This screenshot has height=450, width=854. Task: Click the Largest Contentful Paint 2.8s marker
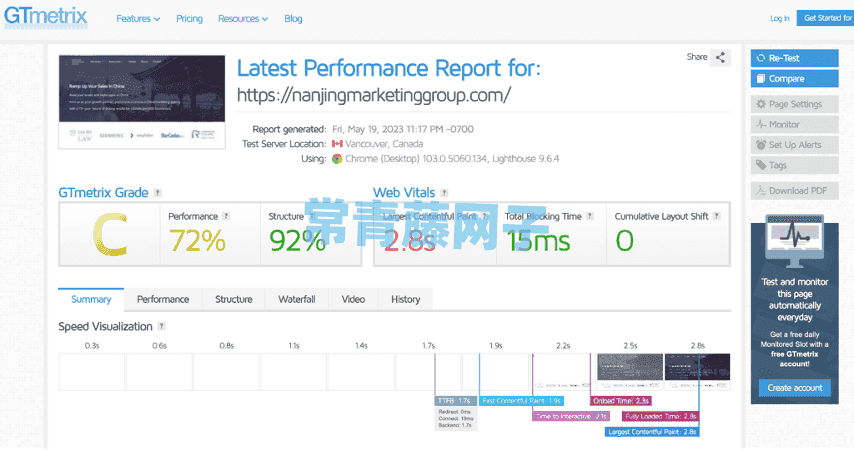click(652, 432)
